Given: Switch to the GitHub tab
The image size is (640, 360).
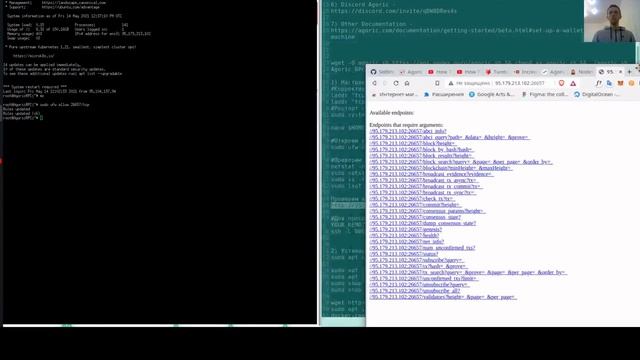Looking at the screenshot, I should pyautogui.click(x=382, y=72).
